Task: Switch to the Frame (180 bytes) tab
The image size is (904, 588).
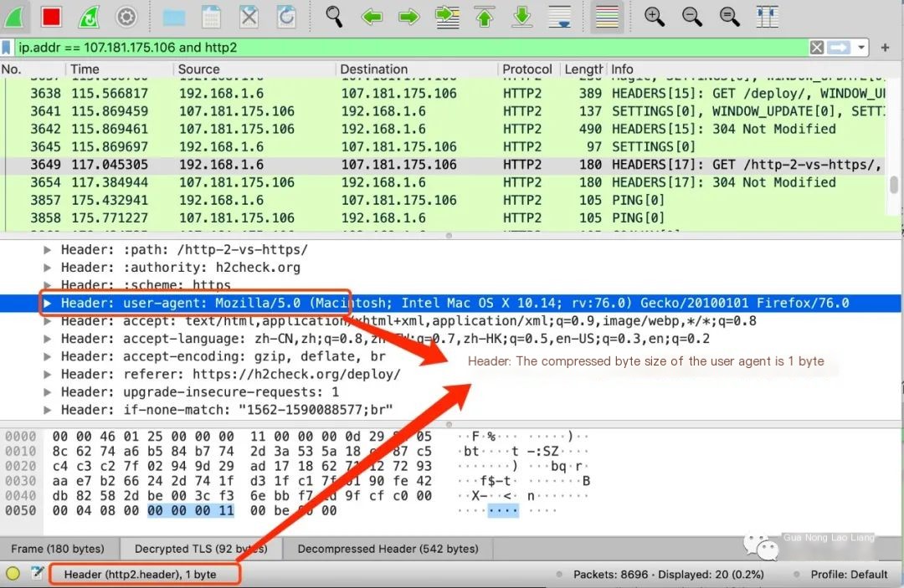Action: tap(59, 549)
